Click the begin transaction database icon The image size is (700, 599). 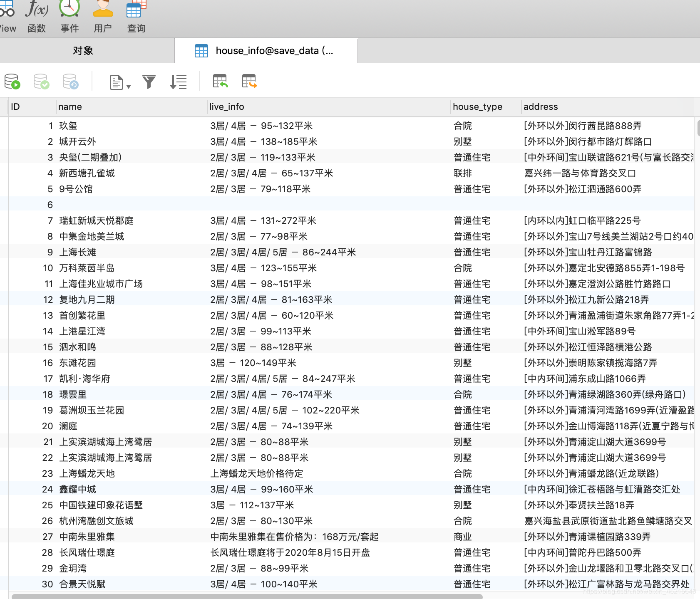[12, 82]
